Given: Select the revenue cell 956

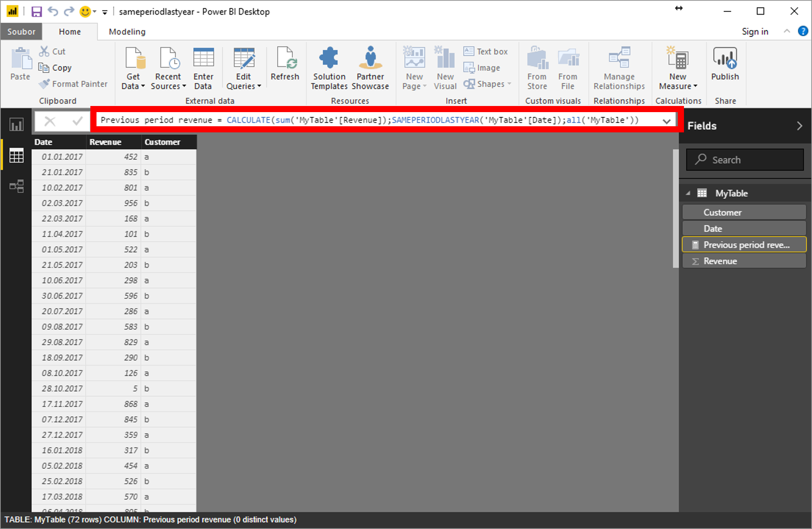Looking at the screenshot, I should (x=114, y=203).
